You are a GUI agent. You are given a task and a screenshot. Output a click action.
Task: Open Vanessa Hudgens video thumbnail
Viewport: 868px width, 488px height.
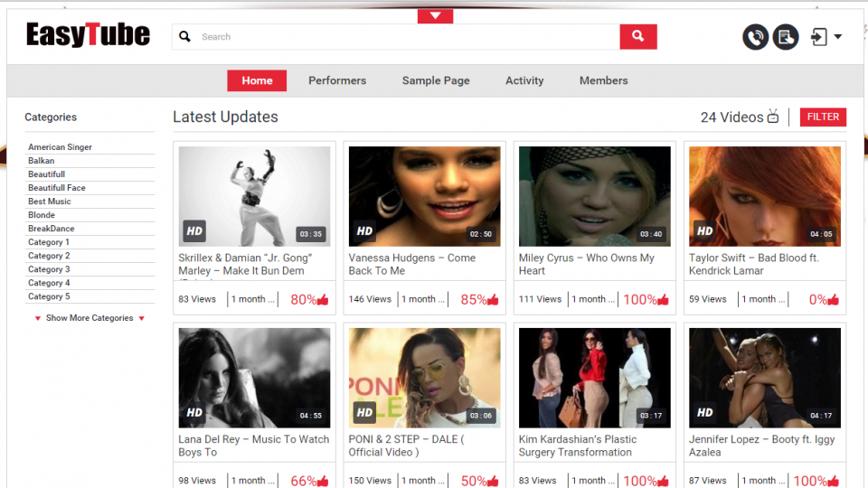424,196
